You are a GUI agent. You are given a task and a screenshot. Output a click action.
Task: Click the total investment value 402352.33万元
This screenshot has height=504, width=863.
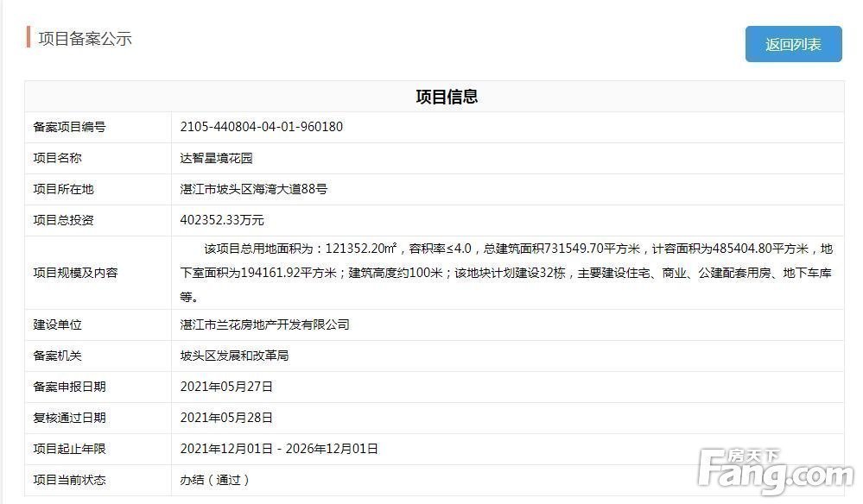point(222,220)
